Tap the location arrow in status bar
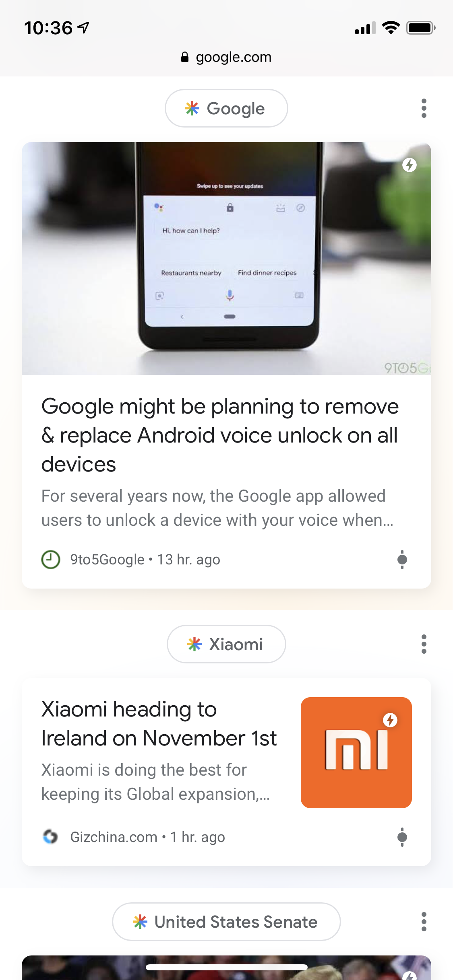The height and width of the screenshot is (980, 453). (x=83, y=28)
